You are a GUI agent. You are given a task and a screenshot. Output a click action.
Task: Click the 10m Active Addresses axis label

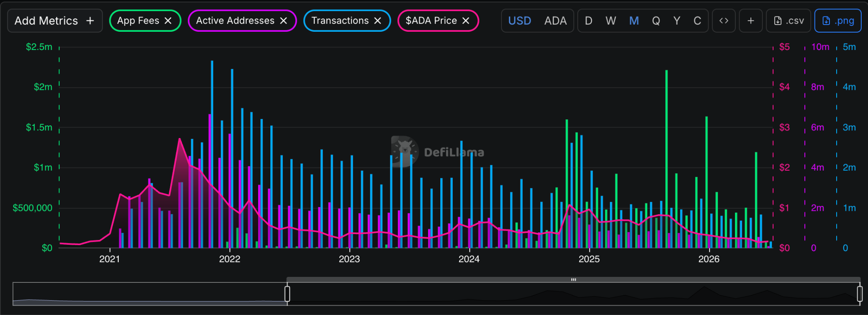[x=820, y=47]
